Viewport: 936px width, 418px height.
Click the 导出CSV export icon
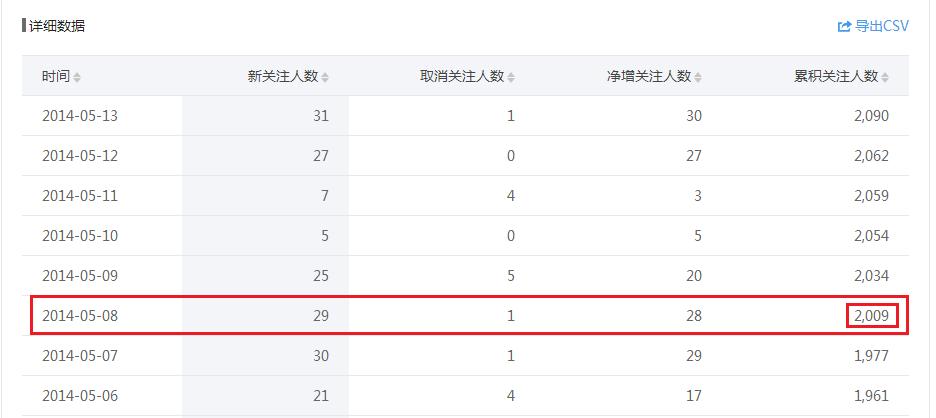coord(844,26)
